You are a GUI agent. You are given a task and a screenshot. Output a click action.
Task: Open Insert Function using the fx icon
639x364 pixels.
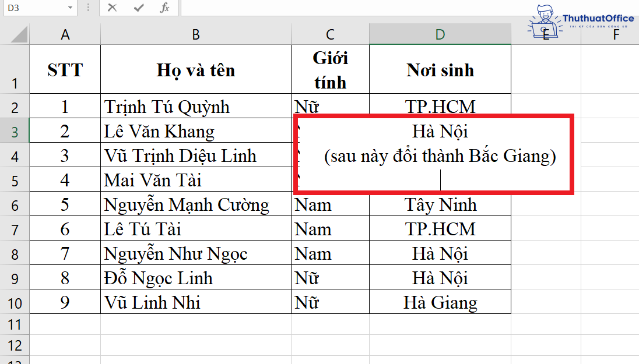(165, 8)
